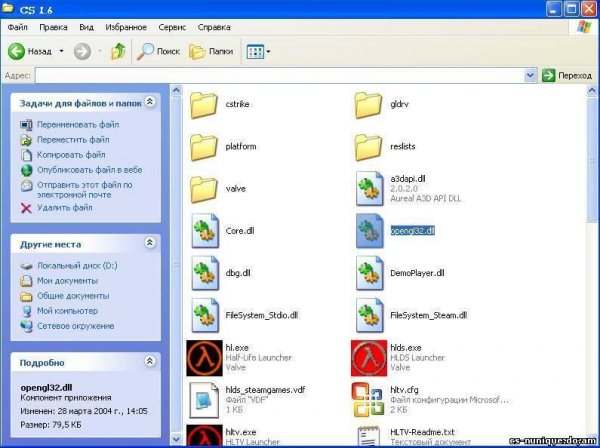Select the FileSystem_Steam.dll file icon
This screenshot has width=600, height=448.
[369, 315]
